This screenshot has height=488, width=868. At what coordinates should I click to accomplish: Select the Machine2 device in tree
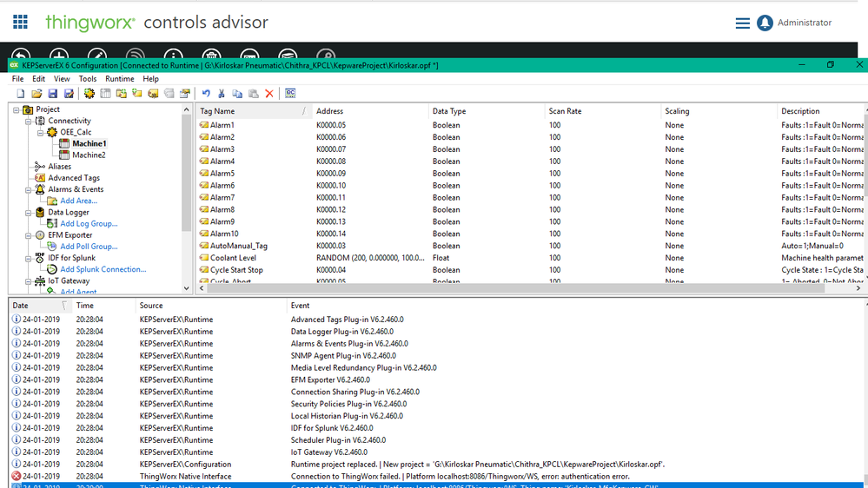pyautogui.click(x=89, y=155)
